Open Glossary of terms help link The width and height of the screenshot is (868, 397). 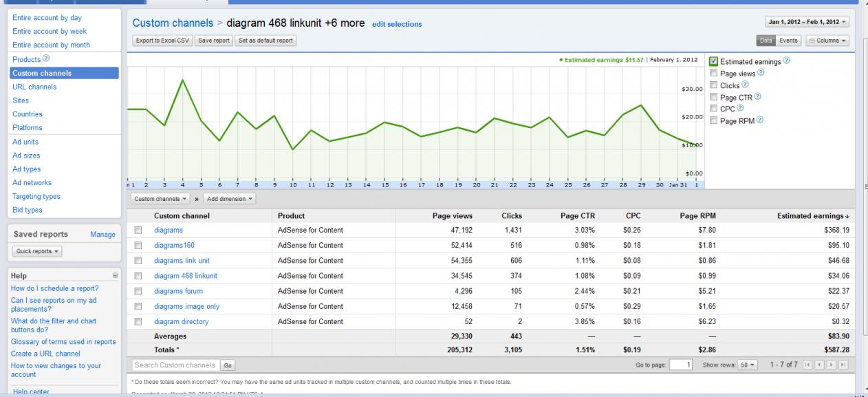[63, 342]
